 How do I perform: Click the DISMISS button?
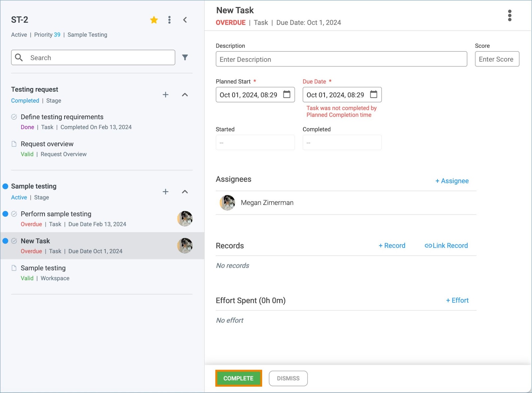pyautogui.click(x=288, y=378)
